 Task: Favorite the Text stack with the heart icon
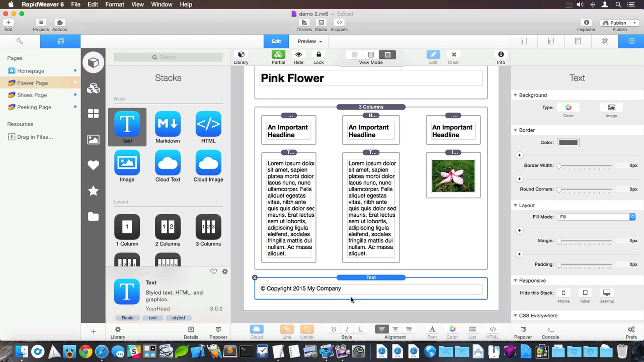(x=214, y=271)
